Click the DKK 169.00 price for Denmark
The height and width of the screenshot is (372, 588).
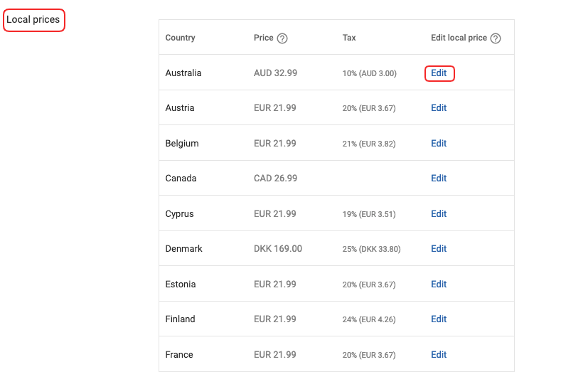tap(278, 249)
